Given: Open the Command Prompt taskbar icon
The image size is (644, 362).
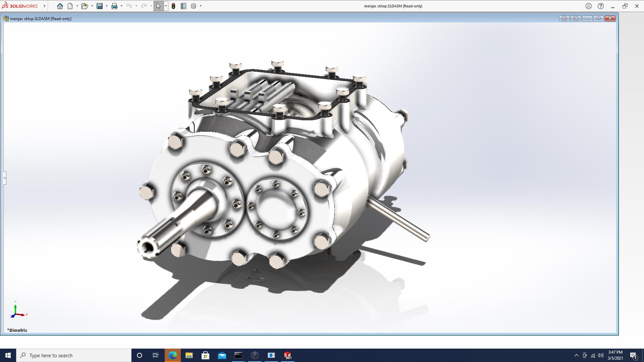Looking at the screenshot, I should click(x=238, y=355).
